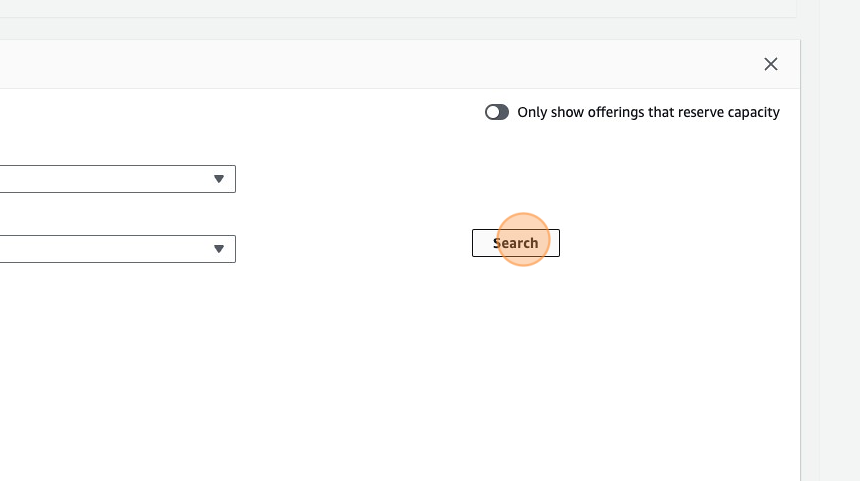Enable the reserve capacity offerings toggle
860x481 pixels.
click(497, 112)
